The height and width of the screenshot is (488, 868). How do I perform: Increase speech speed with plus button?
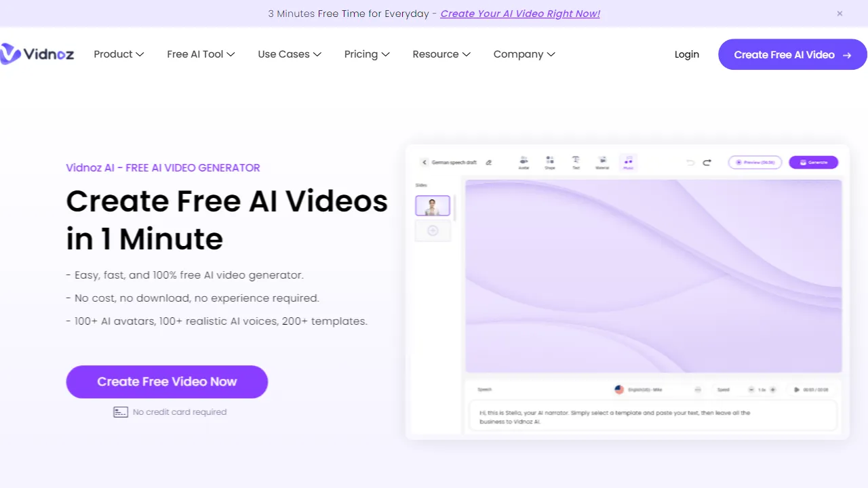click(x=772, y=390)
